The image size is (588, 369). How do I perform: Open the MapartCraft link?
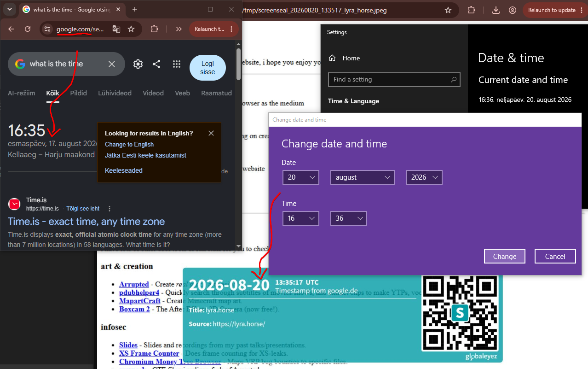140,301
